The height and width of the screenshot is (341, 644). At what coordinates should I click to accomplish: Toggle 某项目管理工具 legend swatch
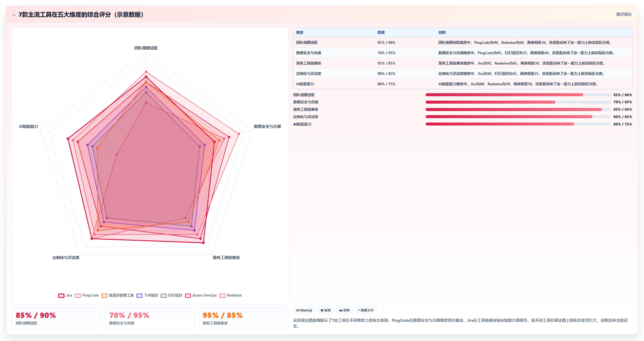(104, 295)
